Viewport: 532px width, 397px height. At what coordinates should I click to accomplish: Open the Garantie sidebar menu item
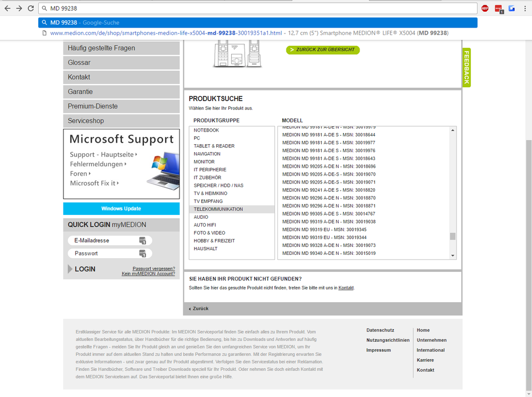(121, 92)
